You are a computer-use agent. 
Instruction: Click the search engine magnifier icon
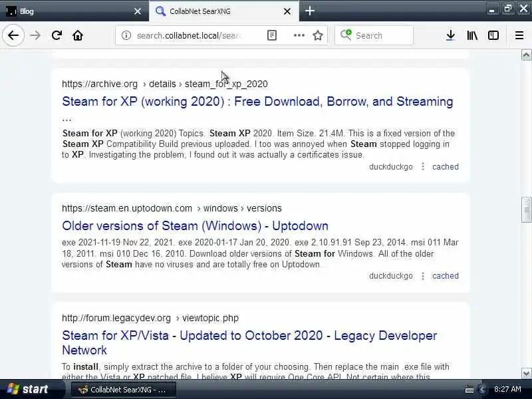point(346,35)
